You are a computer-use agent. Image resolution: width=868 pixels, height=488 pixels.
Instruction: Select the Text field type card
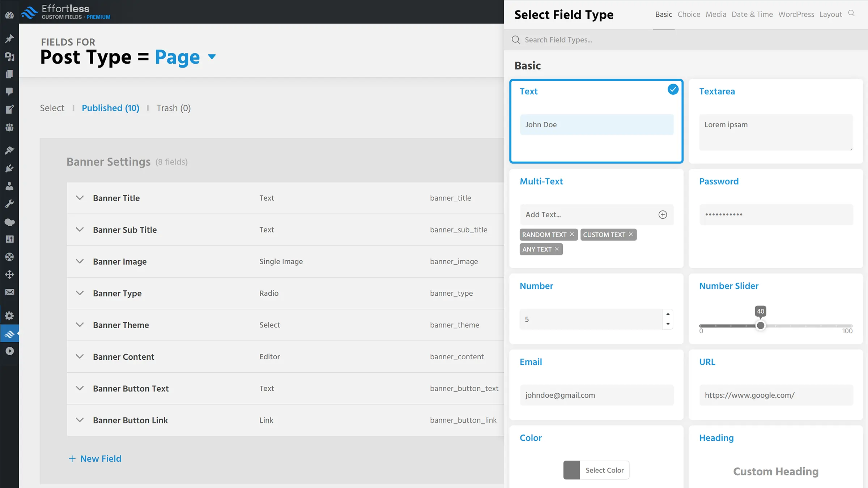point(596,121)
